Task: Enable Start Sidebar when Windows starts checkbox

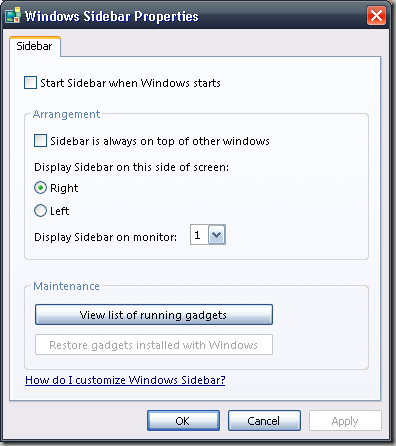Action: [x=30, y=83]
